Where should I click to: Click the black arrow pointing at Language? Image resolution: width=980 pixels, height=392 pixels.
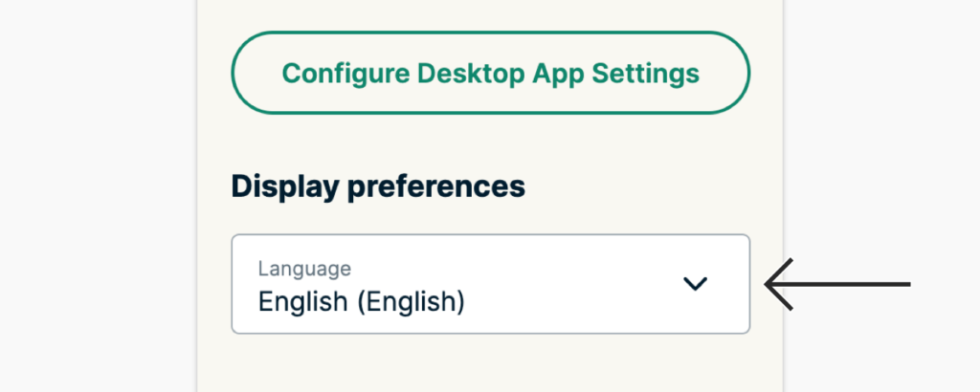[x=837, y=284]
